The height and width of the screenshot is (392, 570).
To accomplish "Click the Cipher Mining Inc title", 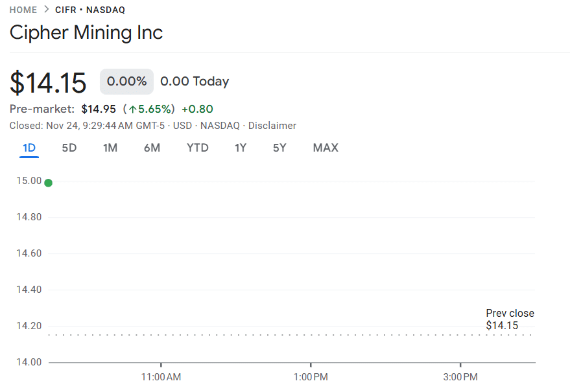I will [x=86, y=32].
